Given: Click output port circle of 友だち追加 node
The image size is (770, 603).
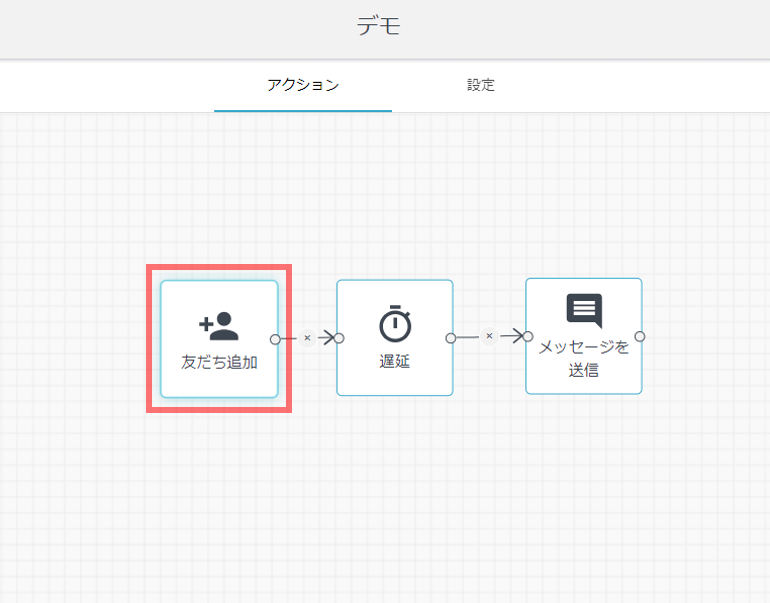Looking at the screenshot, I should click(x=275, y=339).
